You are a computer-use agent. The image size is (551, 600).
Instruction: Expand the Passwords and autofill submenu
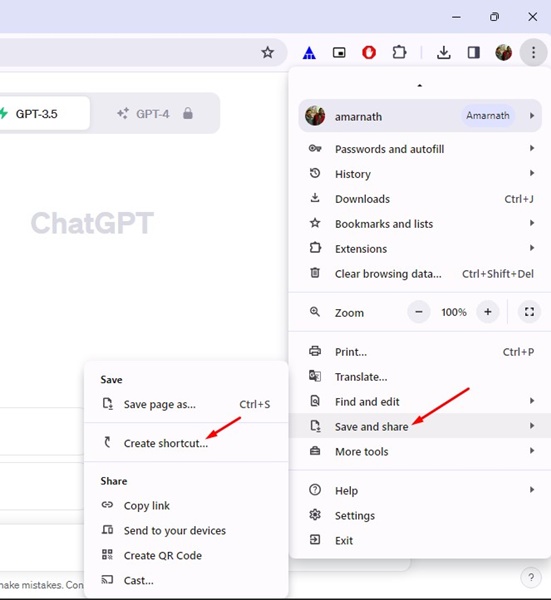click(420, 149)
